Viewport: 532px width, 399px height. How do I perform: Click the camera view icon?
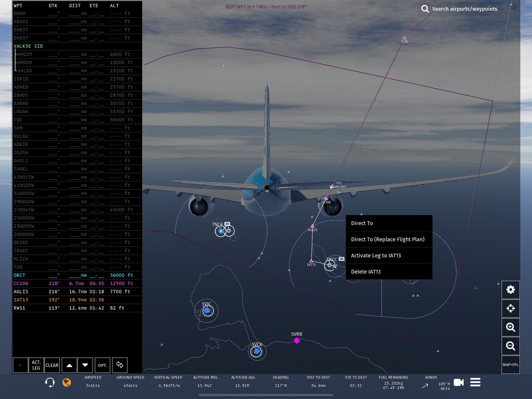click(x=459, y=382)
